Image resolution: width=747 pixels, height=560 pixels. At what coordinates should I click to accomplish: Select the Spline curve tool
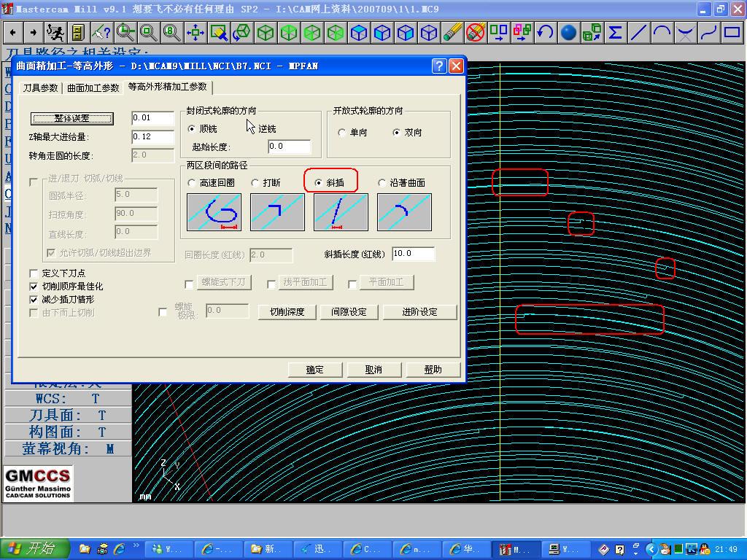click(709, 32)
